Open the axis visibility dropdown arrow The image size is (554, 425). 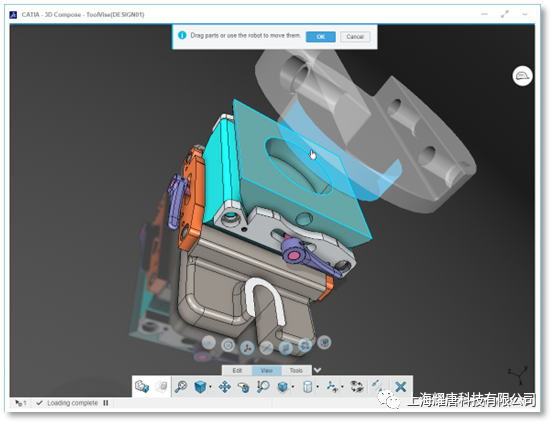click(x=342, y=387)
